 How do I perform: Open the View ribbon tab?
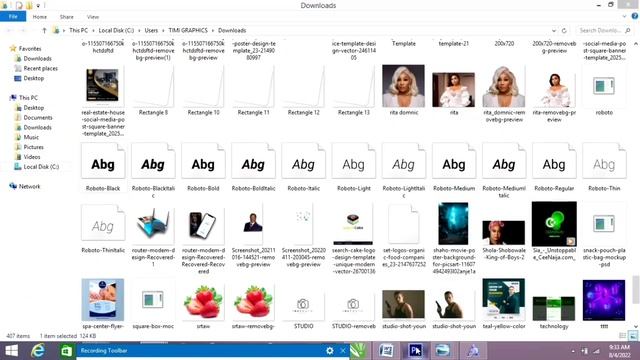point(93,17)
